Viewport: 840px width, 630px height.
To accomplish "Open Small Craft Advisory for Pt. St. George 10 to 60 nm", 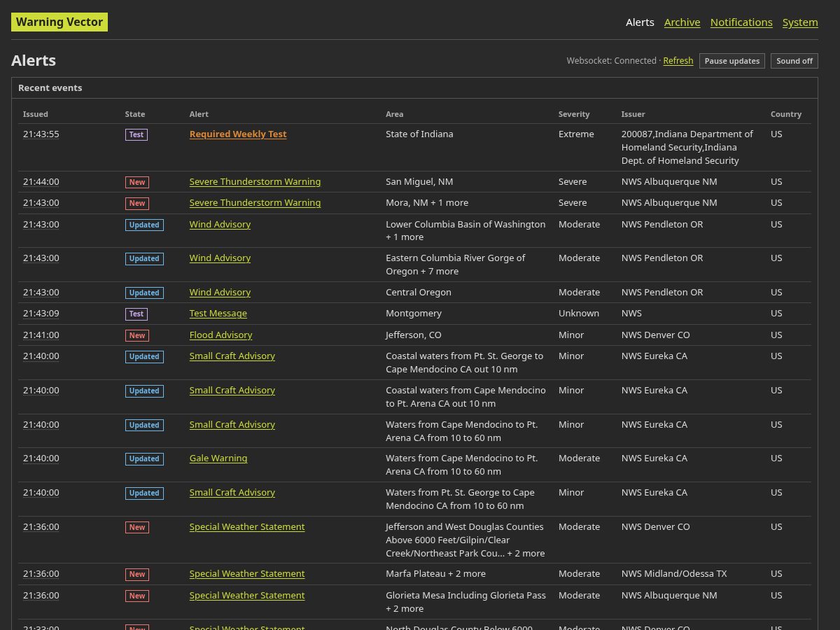I will point(232,493).
